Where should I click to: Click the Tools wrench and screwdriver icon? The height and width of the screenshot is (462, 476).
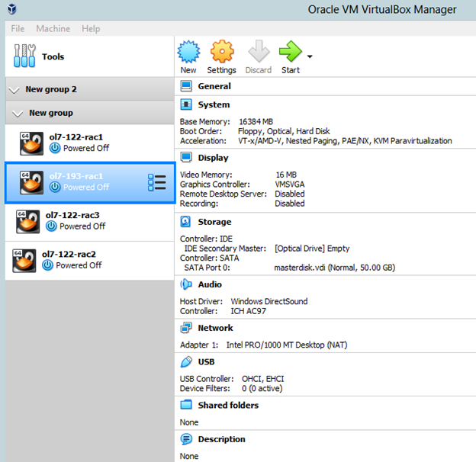tap(24, 56)
